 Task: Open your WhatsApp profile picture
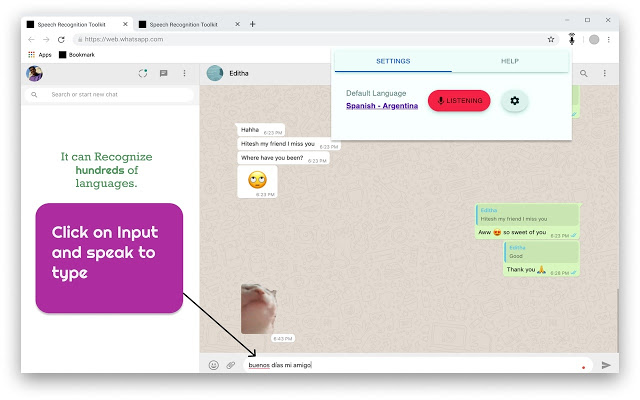click(x=34, y=73)
